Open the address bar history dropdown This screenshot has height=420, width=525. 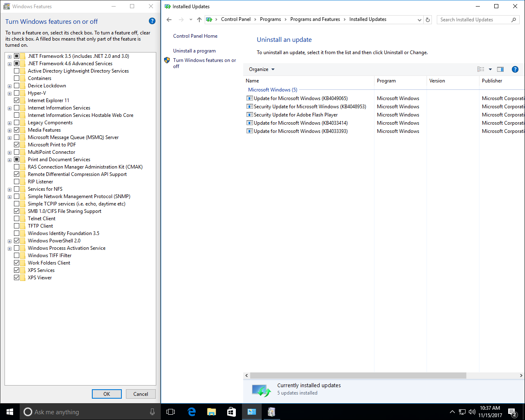click(419, 20)
